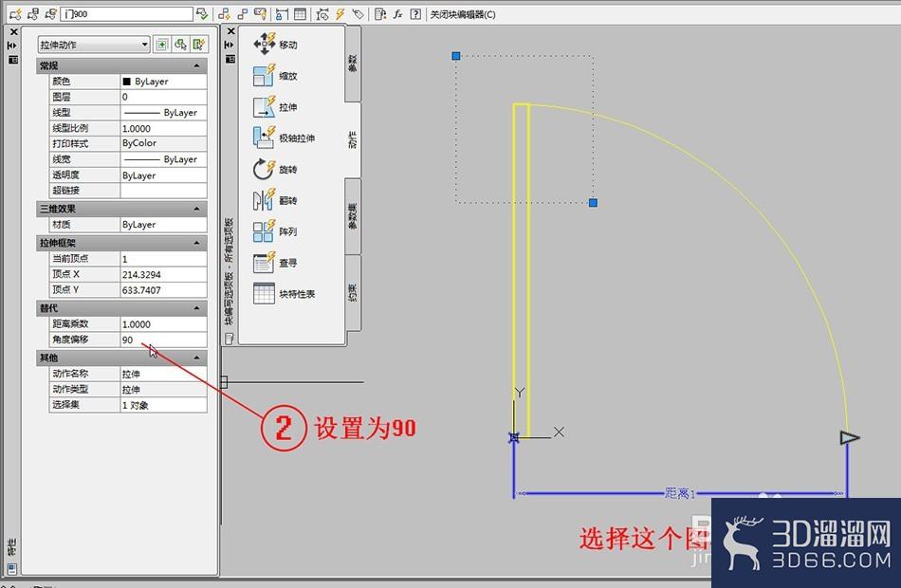Viewport: 901px width, 588px height.
Task: Click the Quick Select icon in properties palette
Action: (x=199, y=45)
